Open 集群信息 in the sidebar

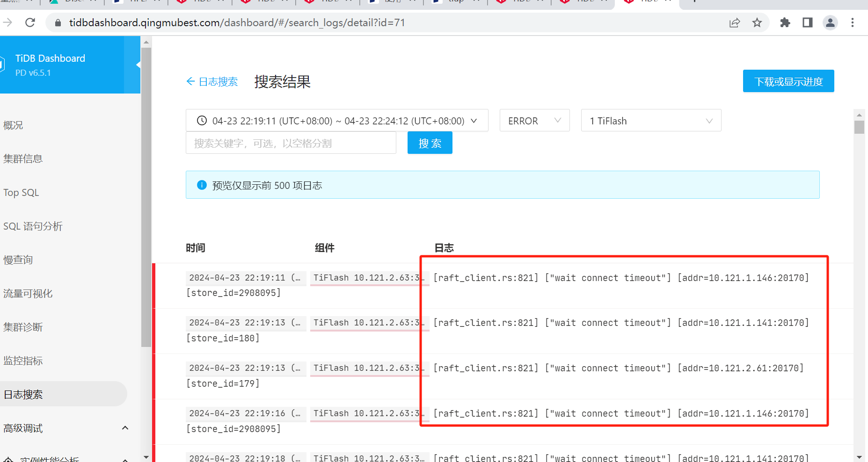pyautogui.click(x=23, y=159)
